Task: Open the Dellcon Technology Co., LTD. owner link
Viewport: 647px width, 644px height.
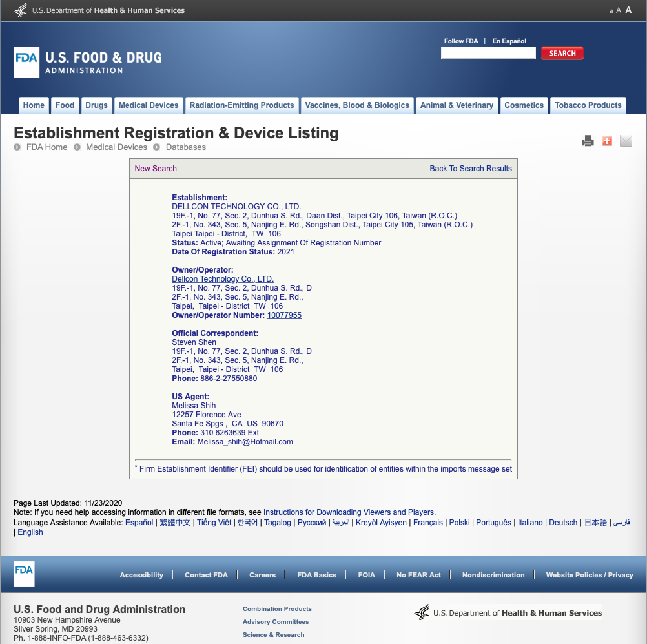Action: (x=223, y=279)
